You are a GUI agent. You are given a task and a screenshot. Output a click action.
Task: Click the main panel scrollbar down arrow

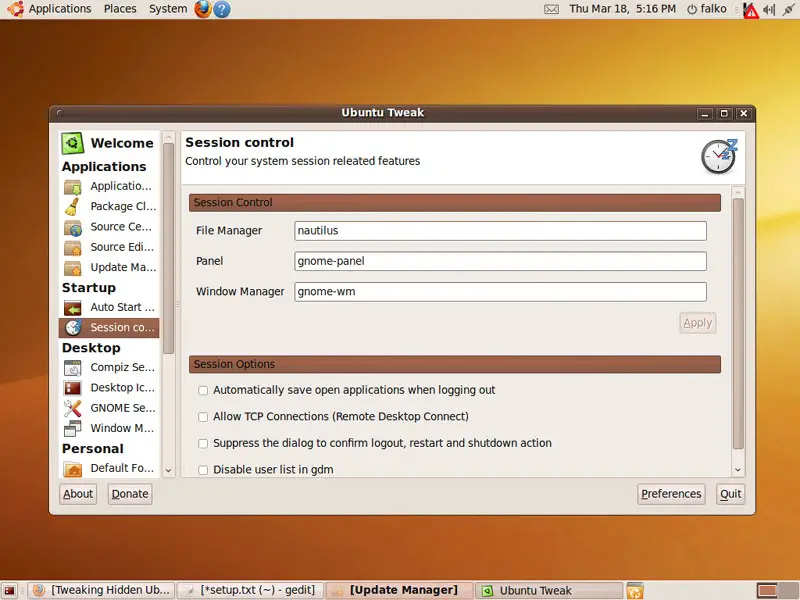coord(738,470)
